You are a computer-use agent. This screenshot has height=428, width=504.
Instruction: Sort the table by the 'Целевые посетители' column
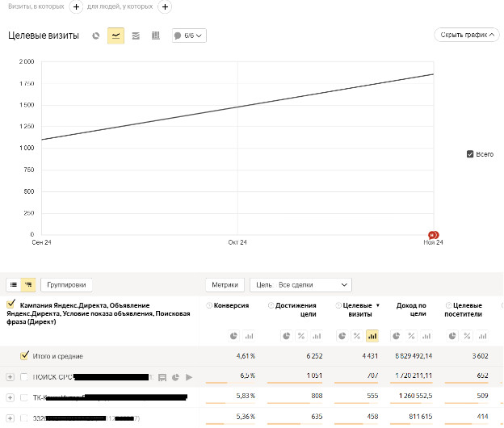click(x=464, y=310)
